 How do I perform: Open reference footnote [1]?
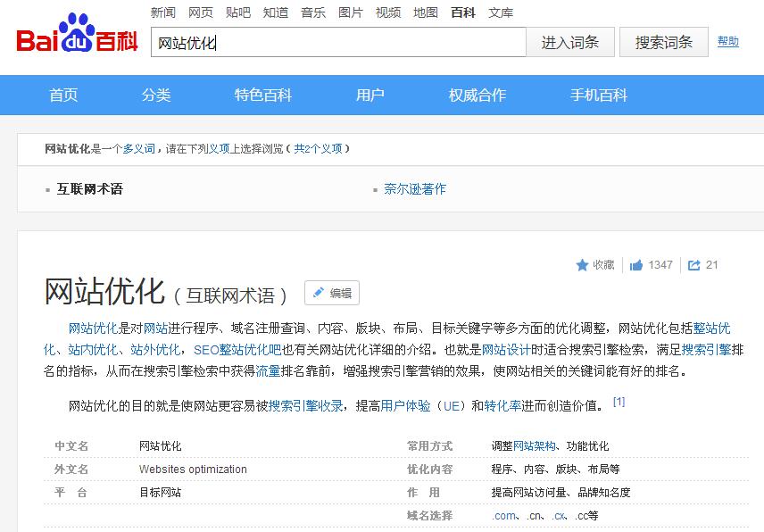coord(619,402)
